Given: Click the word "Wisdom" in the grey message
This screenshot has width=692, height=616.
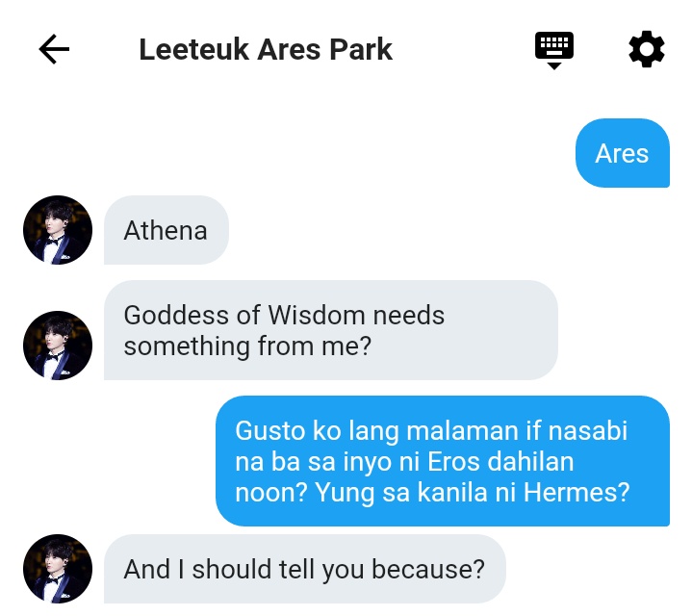Looking at the screenshot, I should [317, 315].
